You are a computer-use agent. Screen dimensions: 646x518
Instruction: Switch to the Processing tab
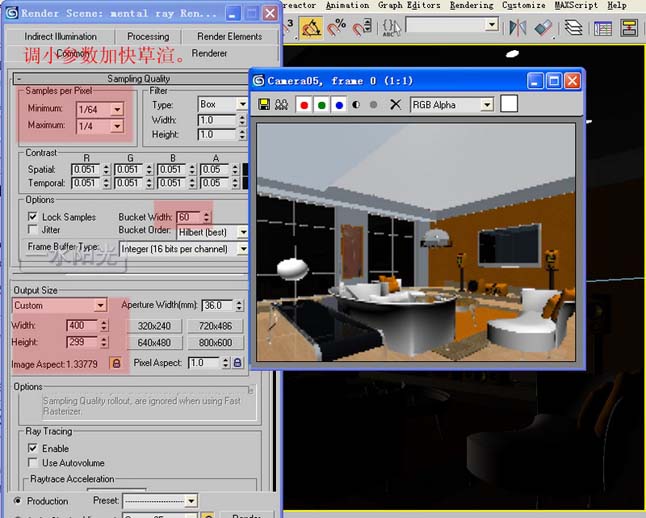click(148, 37)
